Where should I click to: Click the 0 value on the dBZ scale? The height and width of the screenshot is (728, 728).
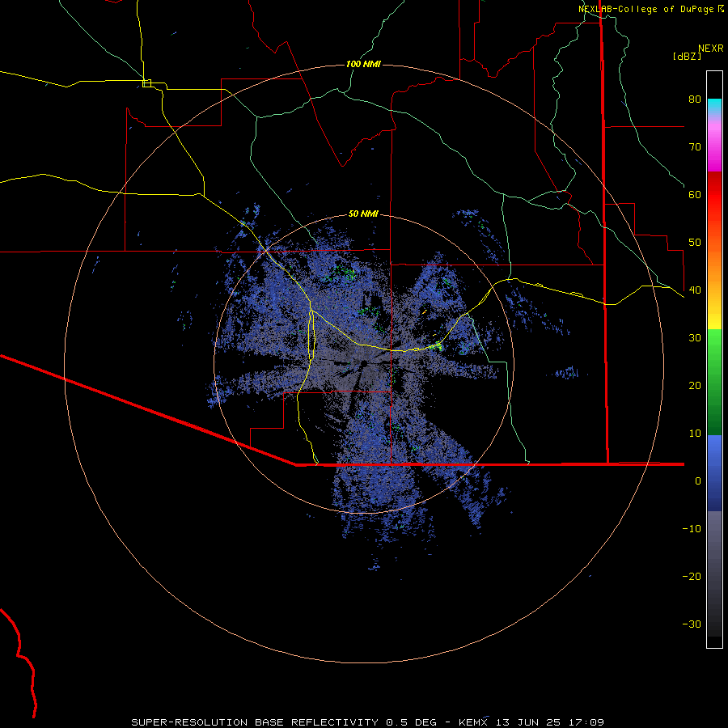pos(698,481)
